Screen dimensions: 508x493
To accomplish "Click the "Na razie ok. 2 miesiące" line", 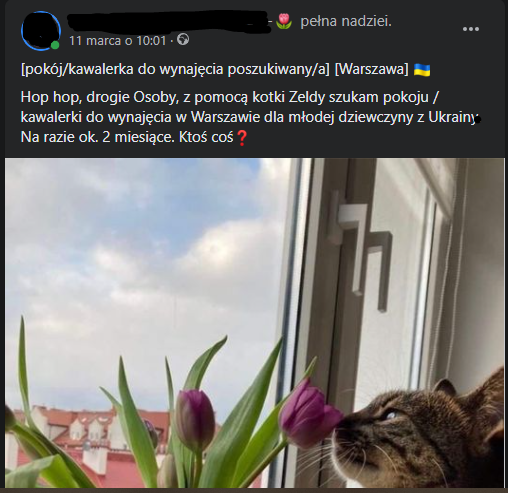I will click(98, 137).
